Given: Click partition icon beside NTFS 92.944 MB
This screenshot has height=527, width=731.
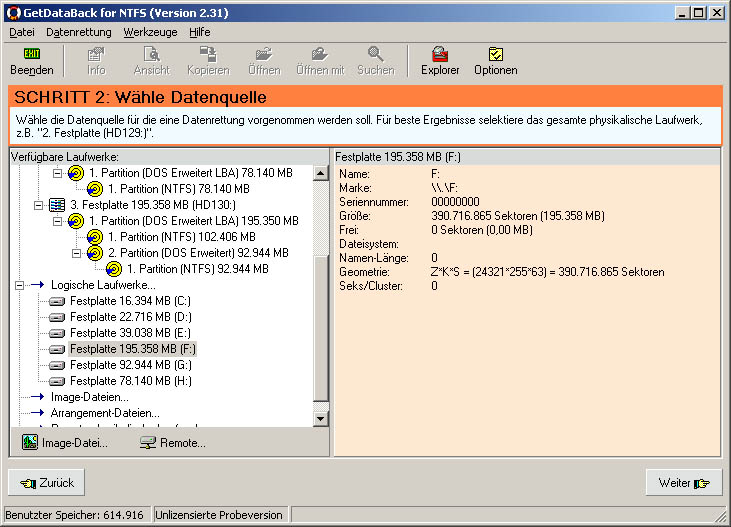Looking at the screenshot, I should pos(114,269).
